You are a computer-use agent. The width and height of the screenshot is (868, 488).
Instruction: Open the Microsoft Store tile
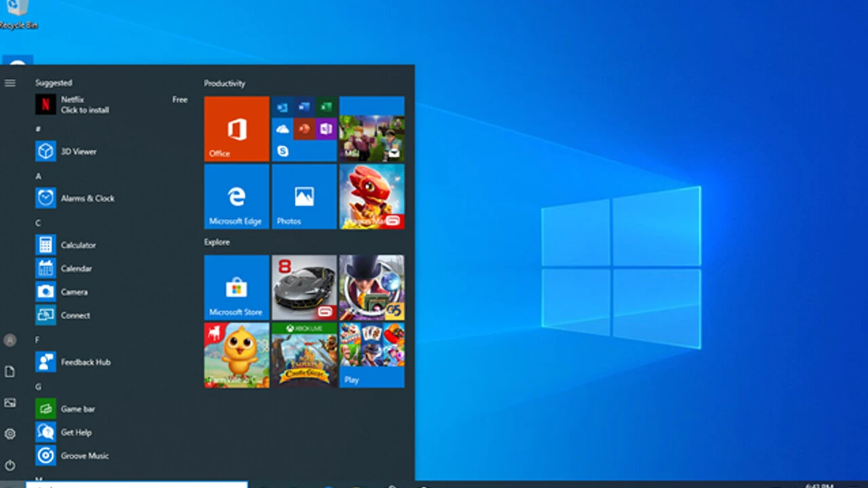tap(236, 287)
